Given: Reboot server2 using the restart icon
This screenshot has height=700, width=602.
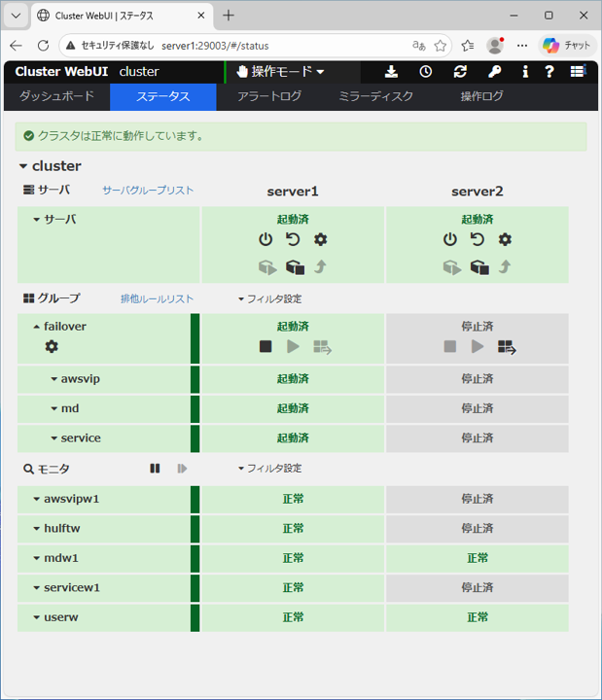Looking at the screenshot, I should pyautogui.click(x=478, y=239).
